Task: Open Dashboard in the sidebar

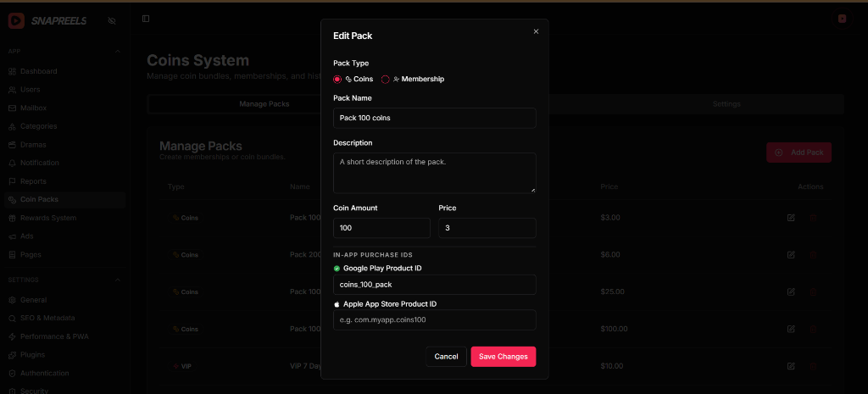Action: tap(64, 71)
